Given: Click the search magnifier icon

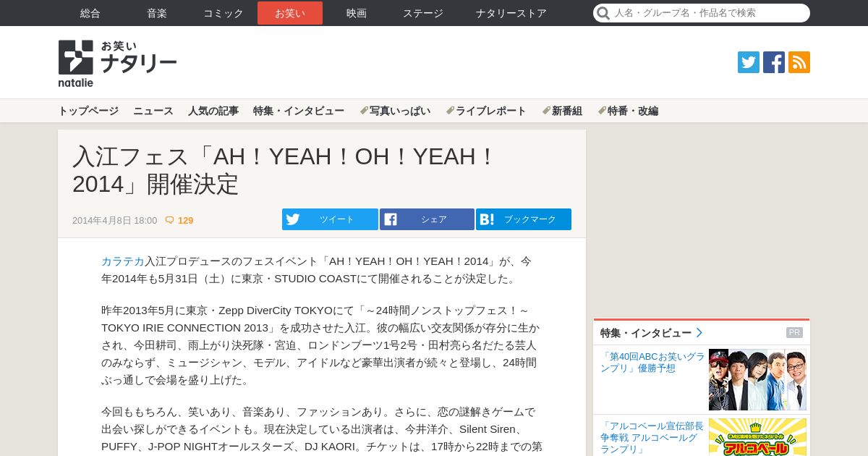Looking at the screenshot, I should tap(603, 13).
